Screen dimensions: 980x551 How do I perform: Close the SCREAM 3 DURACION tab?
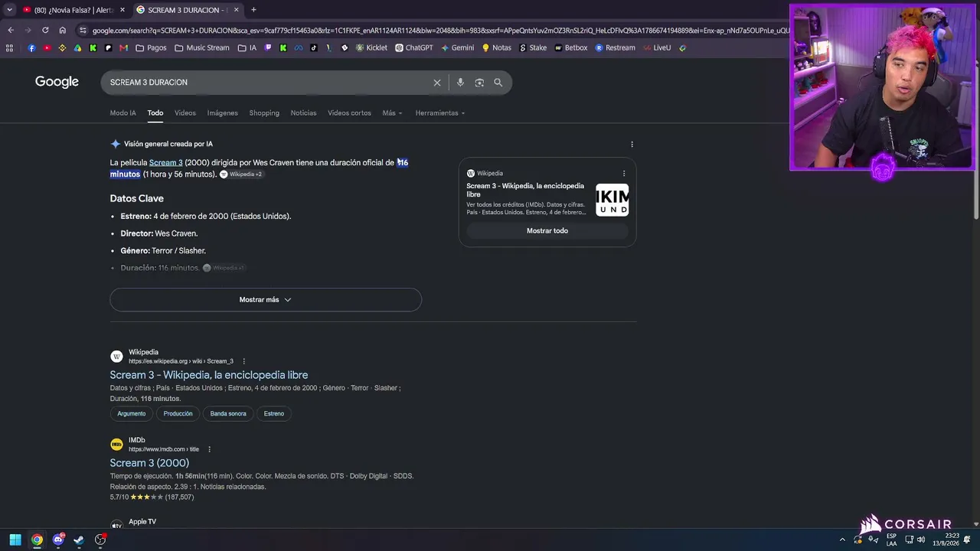pos(236,10)
